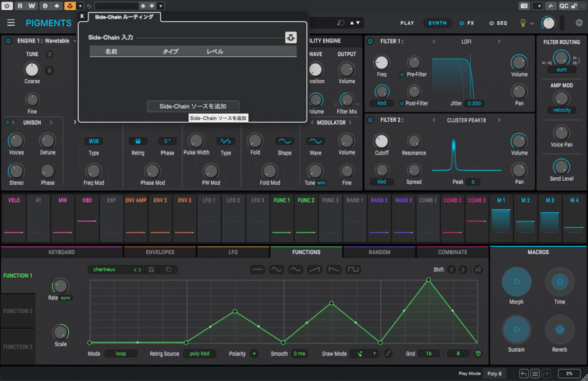
Task: Click the master volume knob in header
Action: 548,23
